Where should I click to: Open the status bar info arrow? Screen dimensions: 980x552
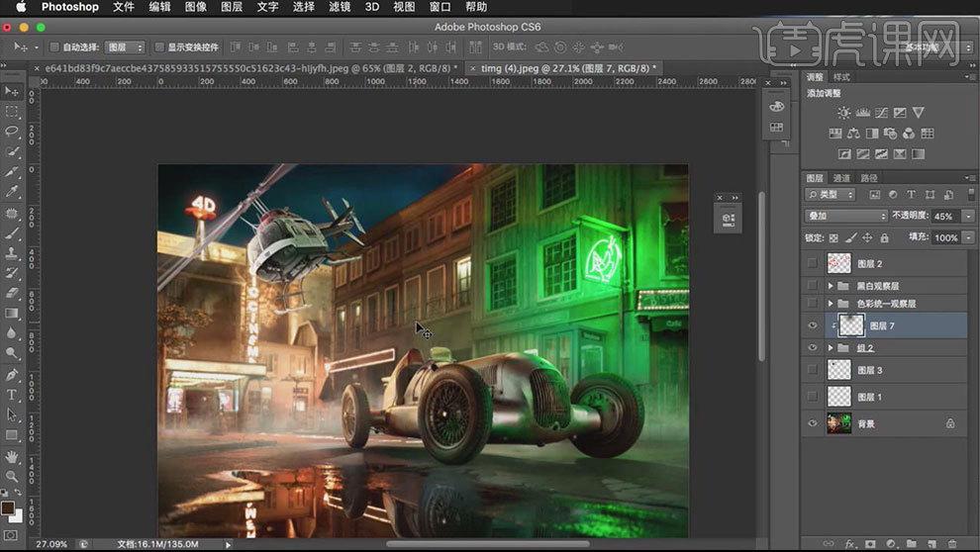pyautogui.click(x=228, y=544)
